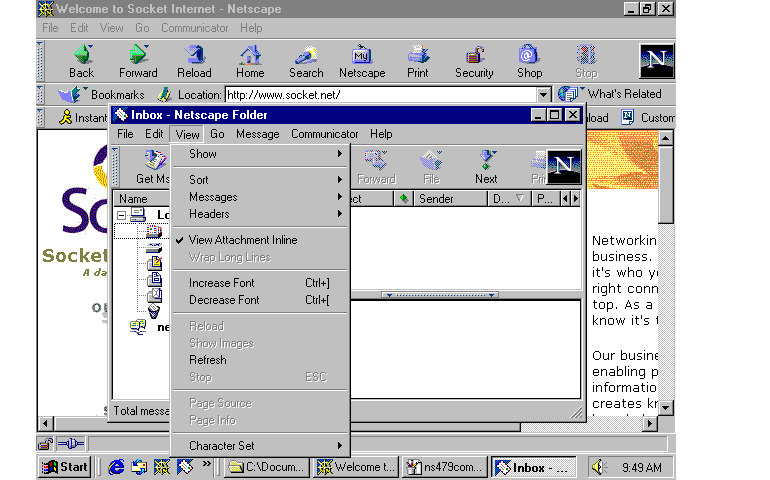Collapse the Local Mail tree node
This screenshot has height=480, width=770.
(x=121, y=215)
